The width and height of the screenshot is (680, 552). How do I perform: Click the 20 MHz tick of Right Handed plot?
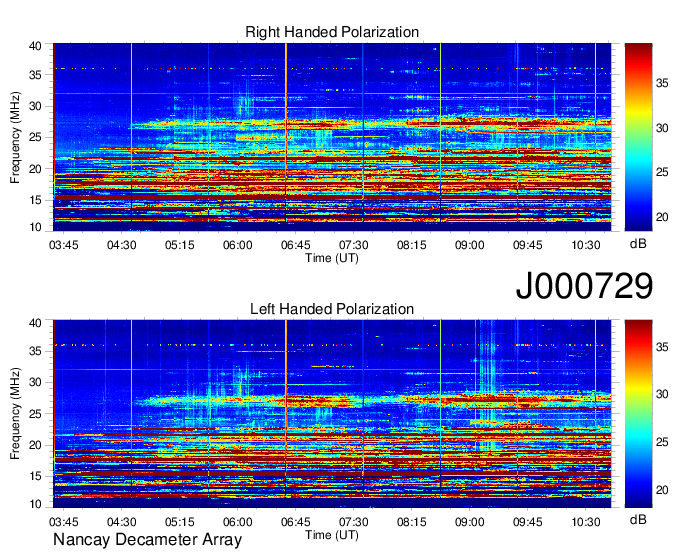36,169
